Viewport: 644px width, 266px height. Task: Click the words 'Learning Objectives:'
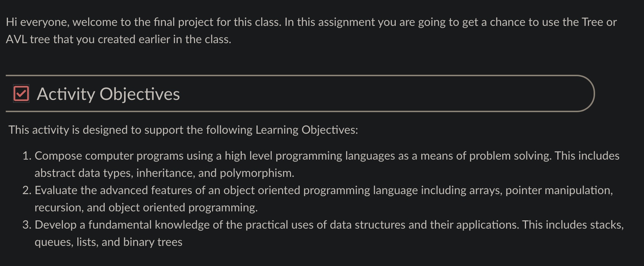click(x=307, y=130)
